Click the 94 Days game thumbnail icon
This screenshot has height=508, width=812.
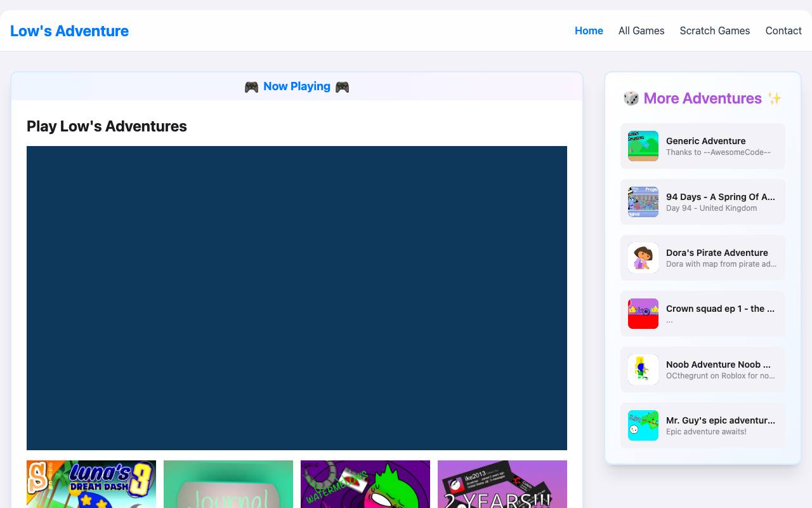click(x=643, y=202)
